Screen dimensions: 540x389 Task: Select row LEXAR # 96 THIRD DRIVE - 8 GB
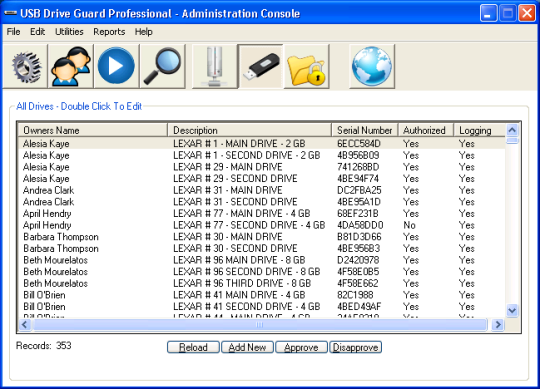pyautogui.click(x=261, y=283)
